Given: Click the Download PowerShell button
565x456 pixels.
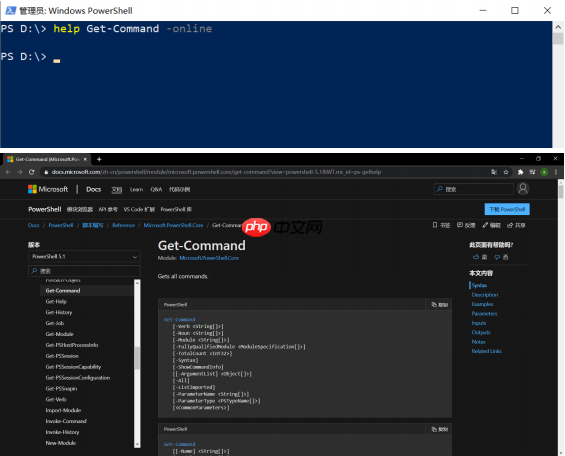Looking at the screenshot, I should coord(507,209).
